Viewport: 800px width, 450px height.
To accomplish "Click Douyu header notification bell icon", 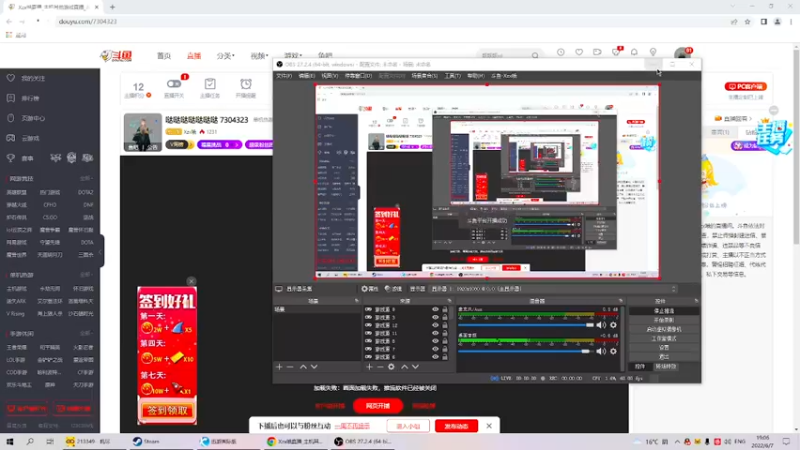I will tap(634, 52).
